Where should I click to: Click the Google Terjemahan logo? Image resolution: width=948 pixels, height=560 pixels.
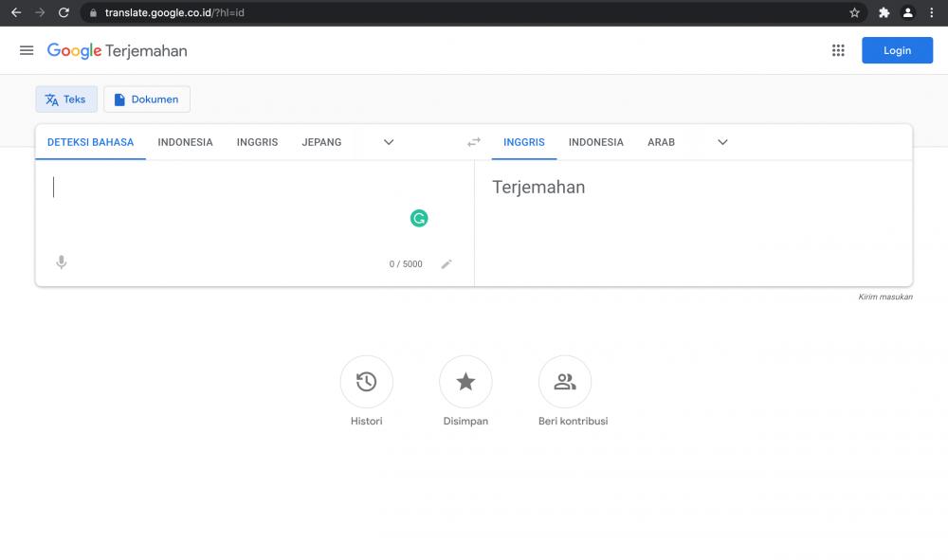pyautogui.click(x=117, y=51)
